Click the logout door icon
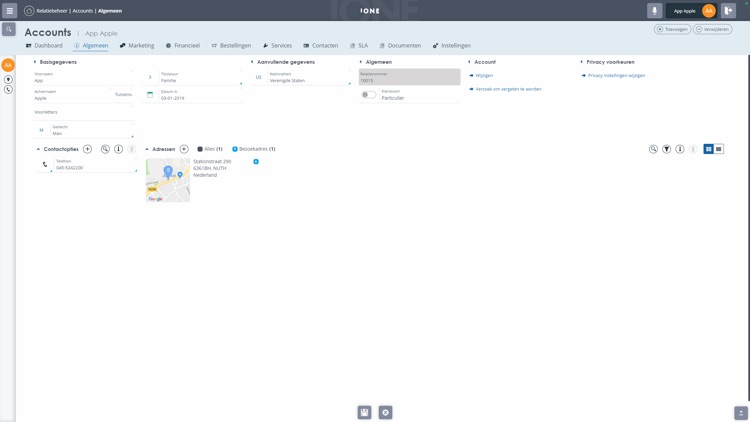Viewport: 750px width, 422px height. 728,11
